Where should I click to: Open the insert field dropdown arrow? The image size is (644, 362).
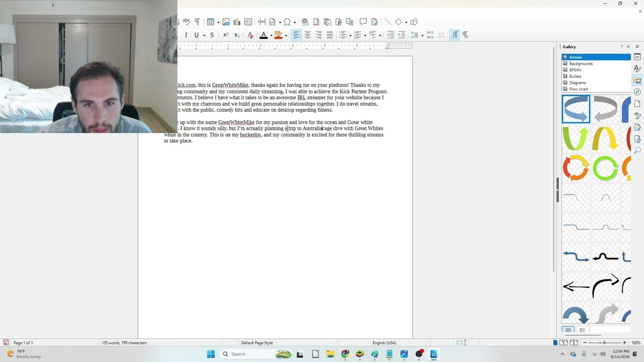(280, 22)
